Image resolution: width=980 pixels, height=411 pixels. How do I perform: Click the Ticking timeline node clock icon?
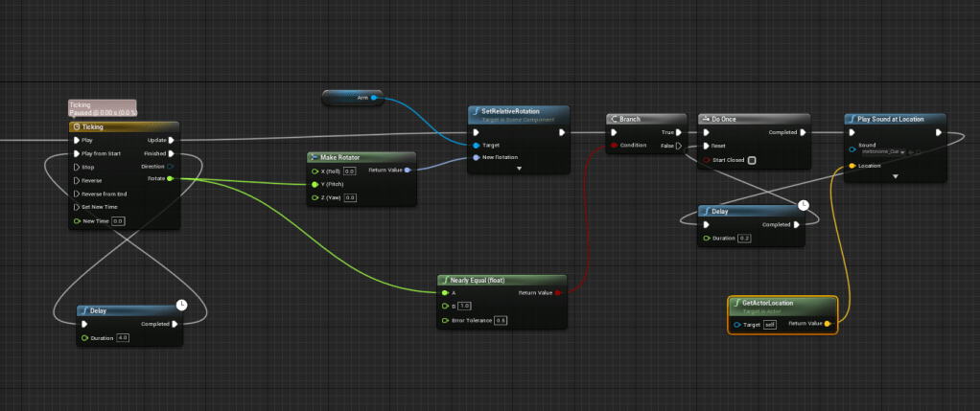pos(75,126)
